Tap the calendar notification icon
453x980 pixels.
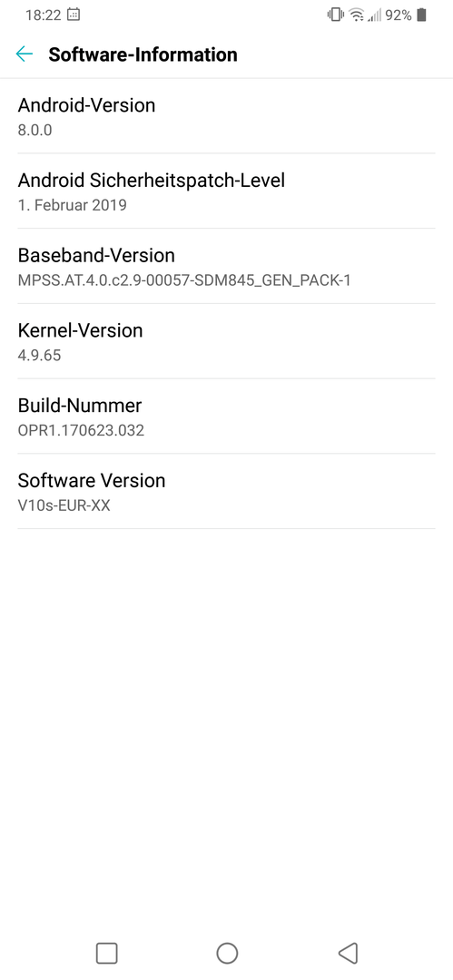click(74, 15)
